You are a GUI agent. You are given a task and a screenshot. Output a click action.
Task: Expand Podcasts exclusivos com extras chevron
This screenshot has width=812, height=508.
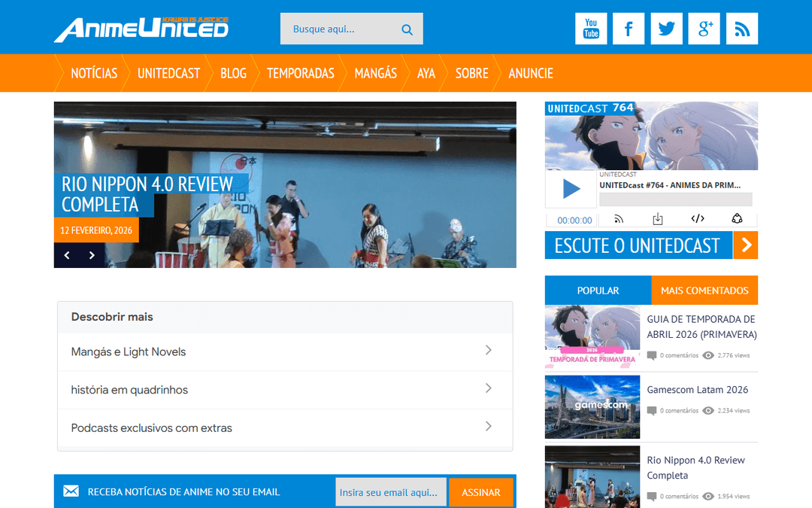click(x=489, y=426)
